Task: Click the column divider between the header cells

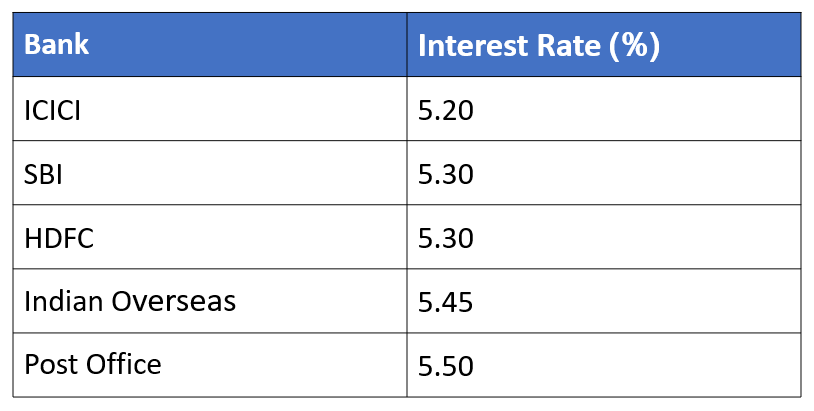Action: pyautogui.click(x=407, y=45)
